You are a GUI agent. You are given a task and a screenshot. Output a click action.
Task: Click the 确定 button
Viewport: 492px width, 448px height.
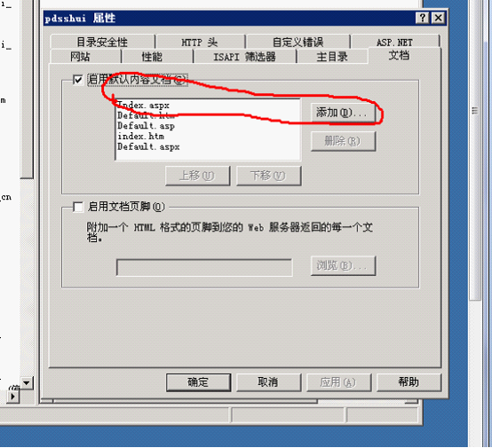[x=198, y=382]
